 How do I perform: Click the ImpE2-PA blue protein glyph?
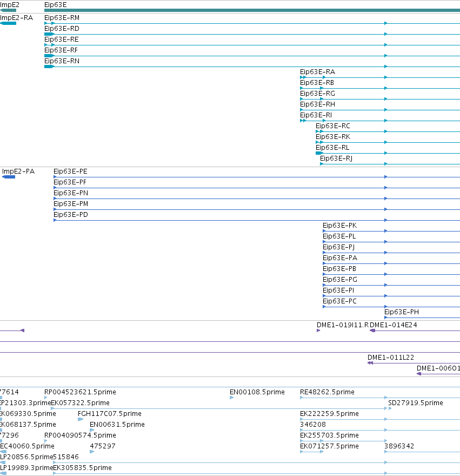(9, 177)
